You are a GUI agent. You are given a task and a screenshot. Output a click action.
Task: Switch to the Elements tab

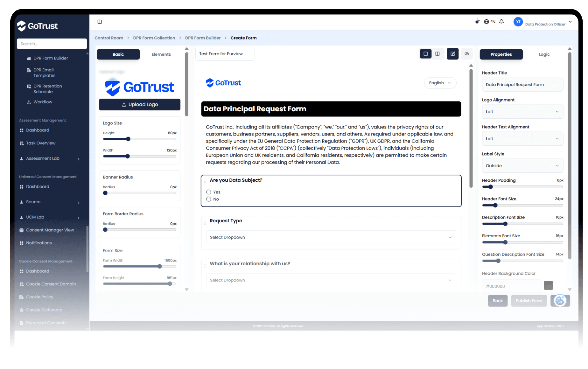(x=161, y=54)
